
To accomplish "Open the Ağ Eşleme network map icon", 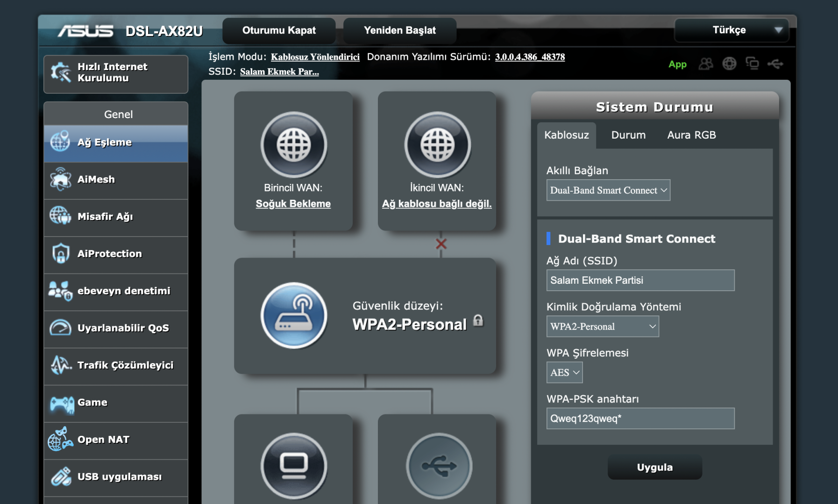I will coord(60,142).
